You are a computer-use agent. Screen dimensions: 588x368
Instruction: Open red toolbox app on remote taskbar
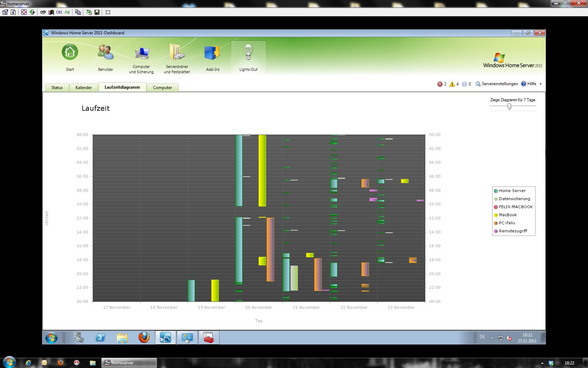click(209, 338)
